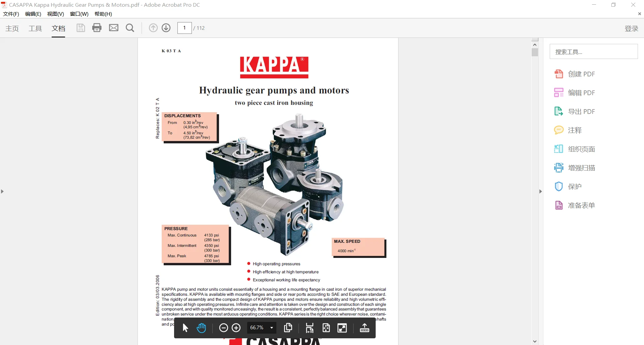The image size is (644, 345).
Task: Click 'Exceptional working life expectancy' bullet
Action: click(x=286, y=280)
